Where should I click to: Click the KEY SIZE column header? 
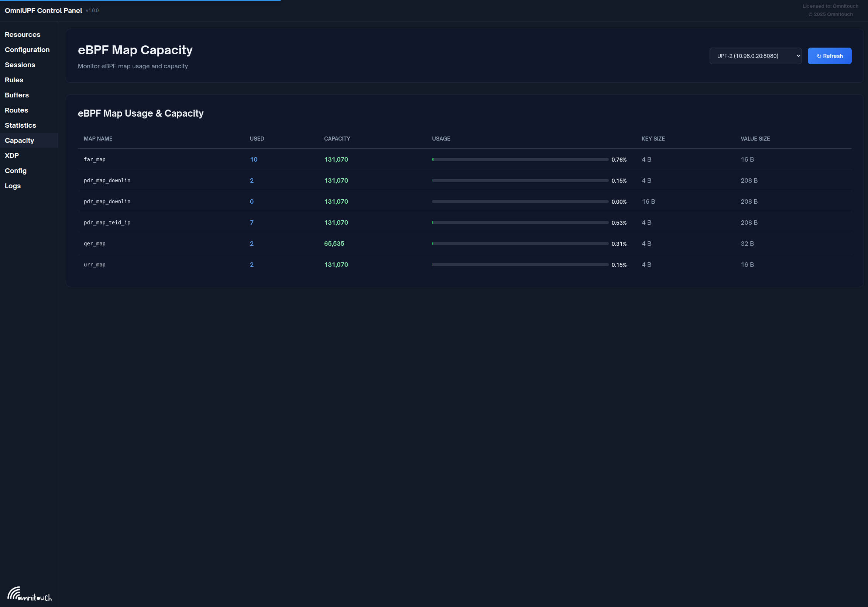coord(653,139)
